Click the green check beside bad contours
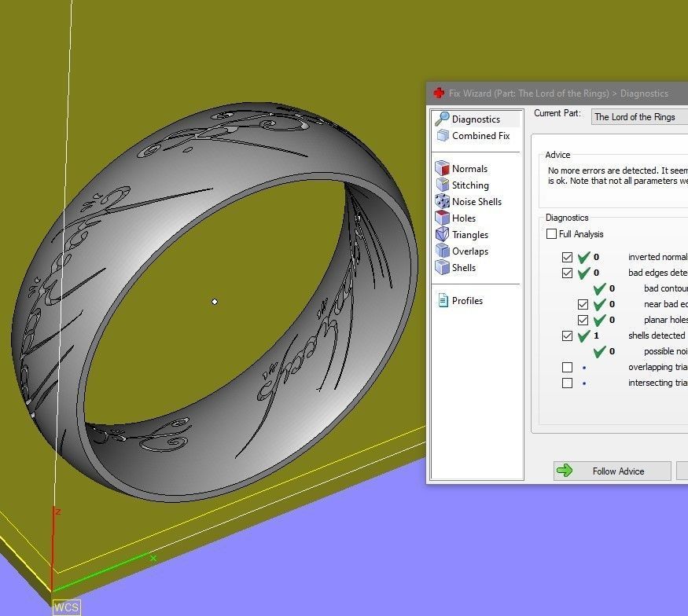 pyautogui.click(x=599, y=288)
